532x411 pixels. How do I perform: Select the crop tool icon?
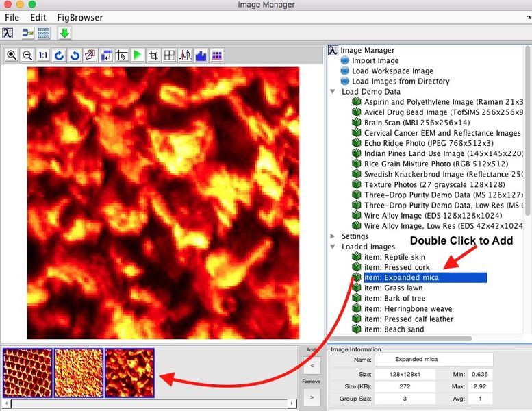[x=153, y=55]
